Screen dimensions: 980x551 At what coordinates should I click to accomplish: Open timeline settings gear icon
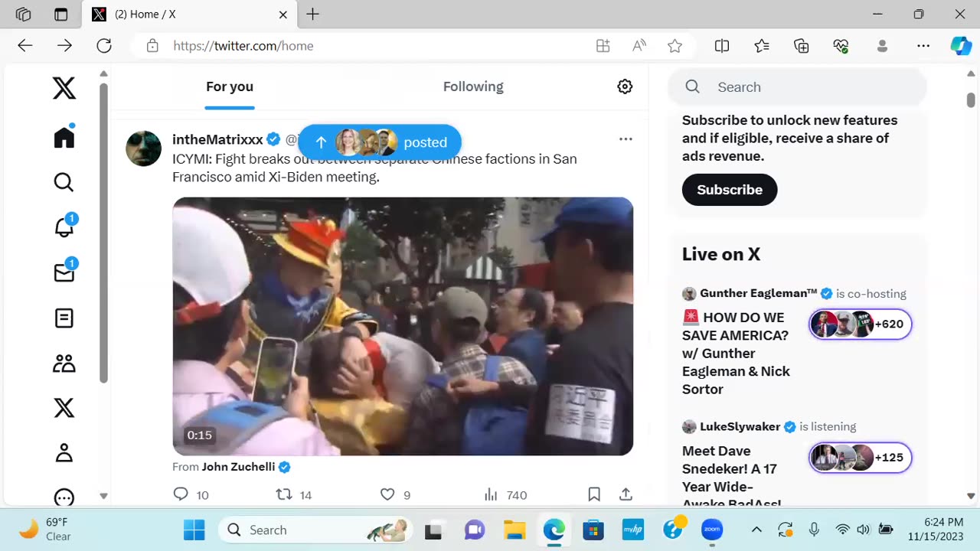coord(625,86)
